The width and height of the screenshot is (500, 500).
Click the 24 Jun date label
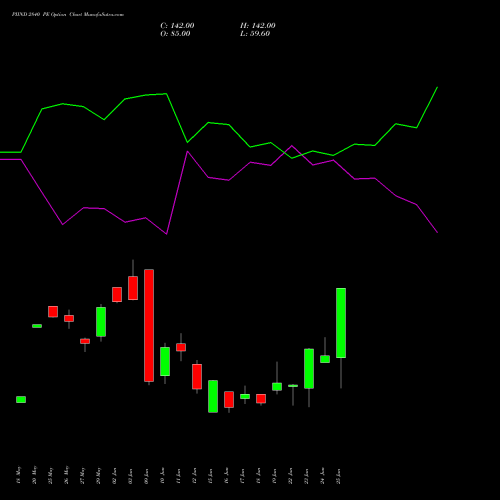pyautogui.click(x=322, y=476)
